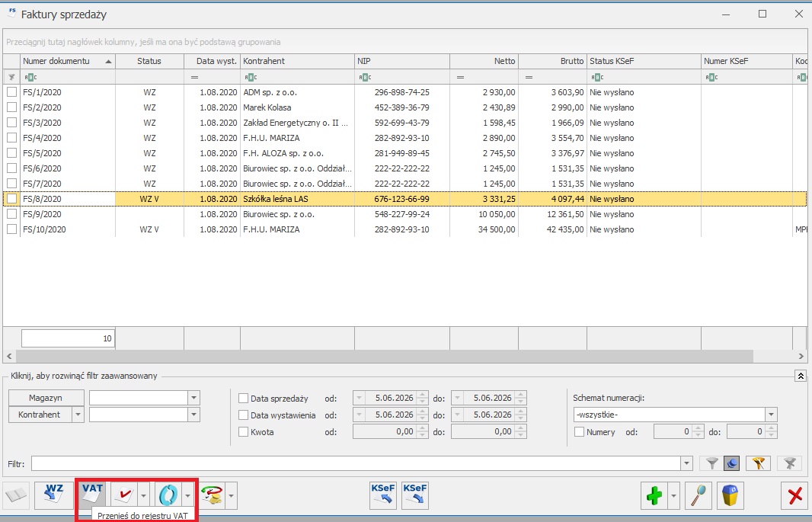Open the Filtr field dropdown arrow

[686, 463]
